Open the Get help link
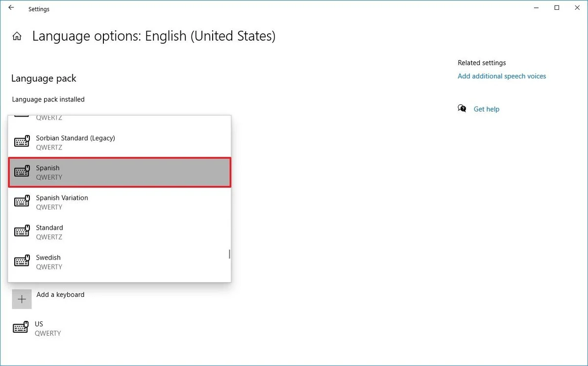This screenshot has width=588, height=366. [x=486, y=109]
